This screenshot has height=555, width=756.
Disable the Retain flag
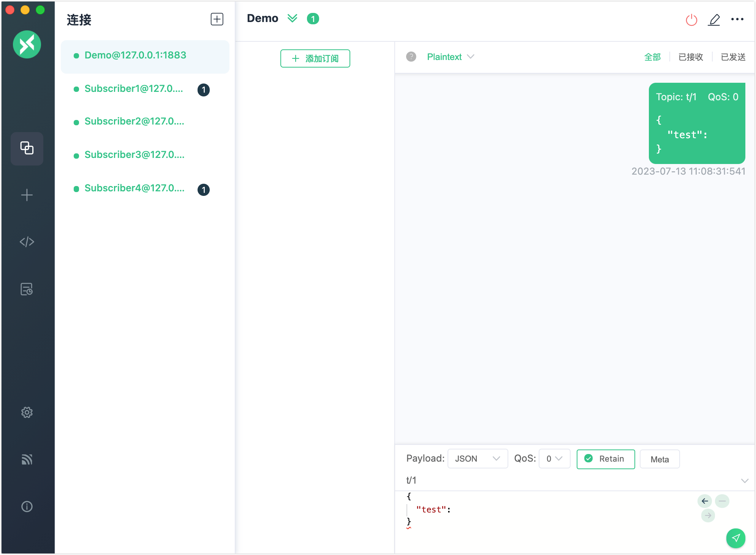click(606, 459)
